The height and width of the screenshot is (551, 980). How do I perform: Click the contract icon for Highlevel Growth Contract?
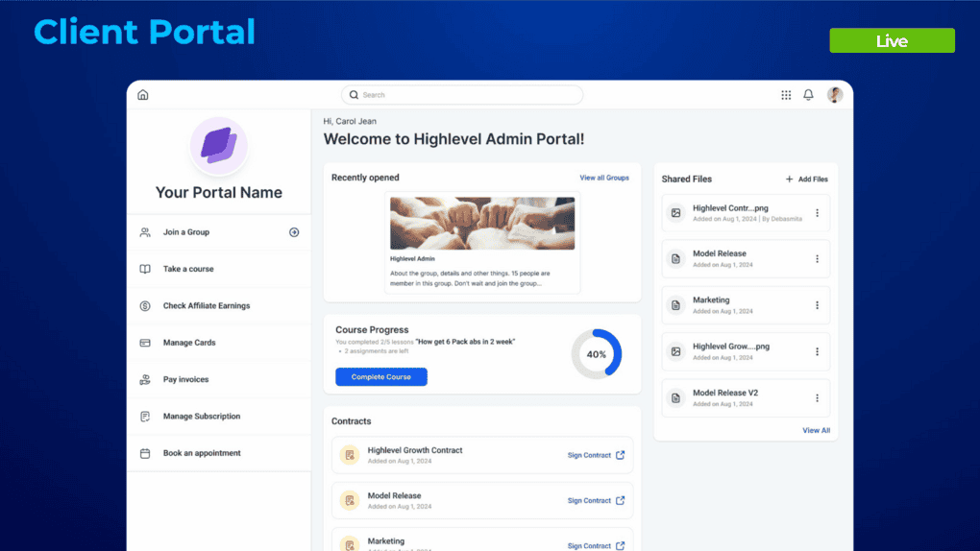click(350, 455)
